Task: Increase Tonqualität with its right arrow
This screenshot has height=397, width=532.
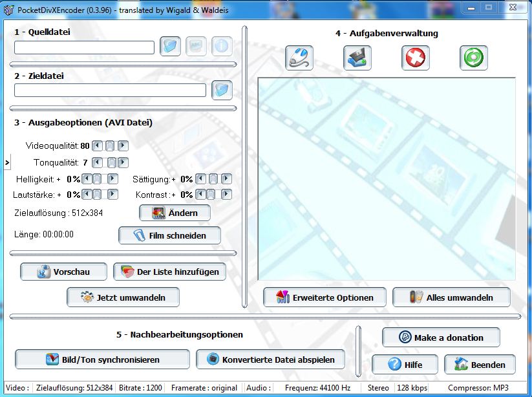Action: tap(123, 162)
